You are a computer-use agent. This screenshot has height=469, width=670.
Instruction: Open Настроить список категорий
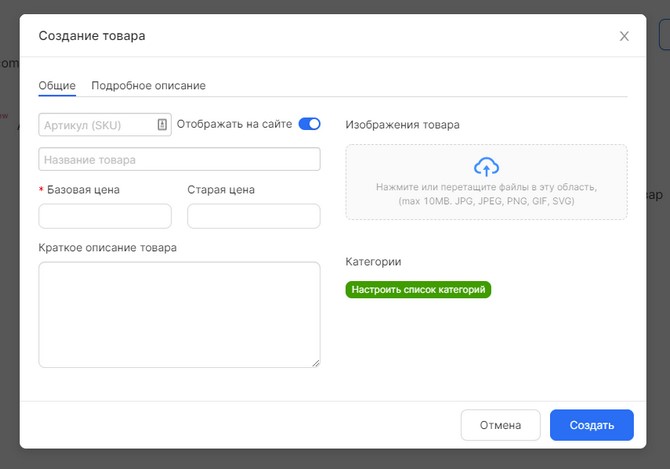point(419,290)
